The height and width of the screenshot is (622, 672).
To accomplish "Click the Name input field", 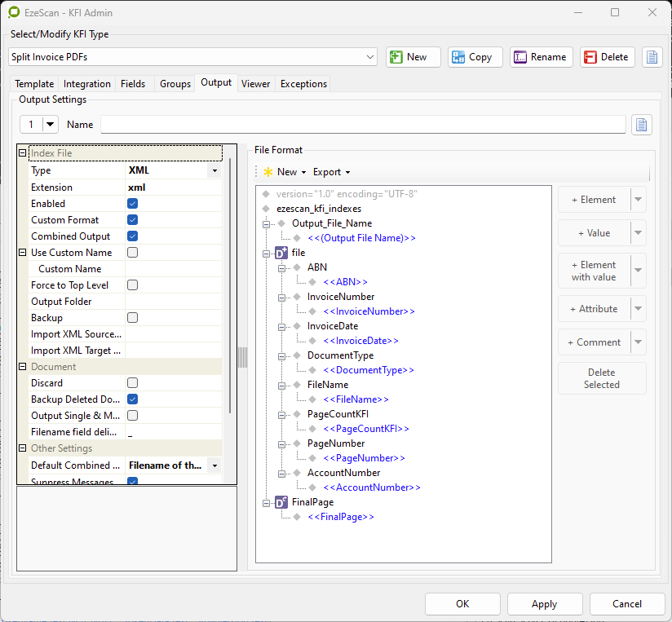I will point(363,125).
